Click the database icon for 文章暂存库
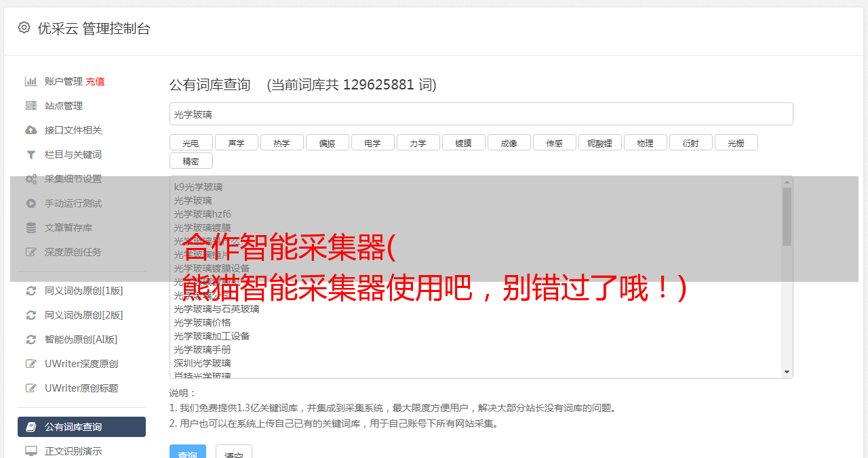 pyautogui.click(x=31, y=228)
